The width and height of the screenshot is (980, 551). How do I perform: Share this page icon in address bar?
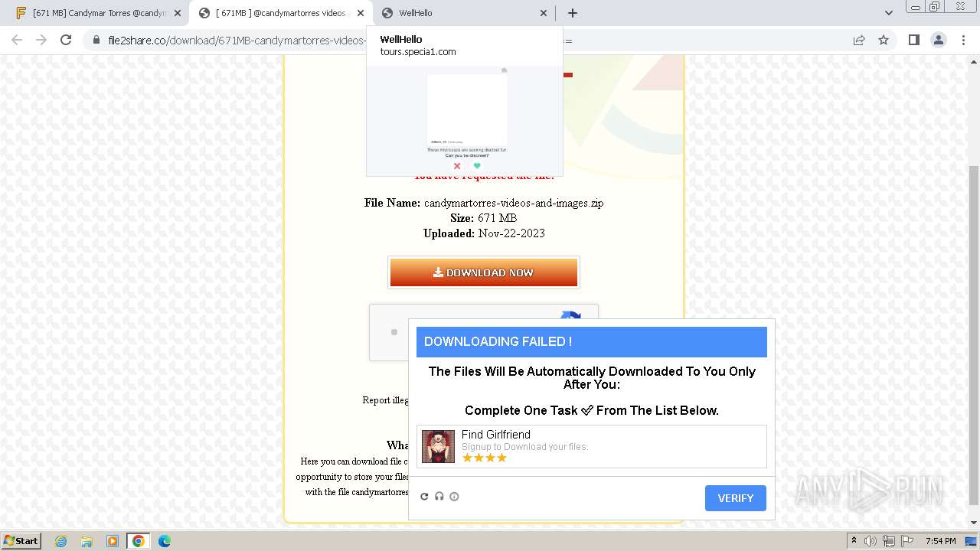tap(859, 40)
